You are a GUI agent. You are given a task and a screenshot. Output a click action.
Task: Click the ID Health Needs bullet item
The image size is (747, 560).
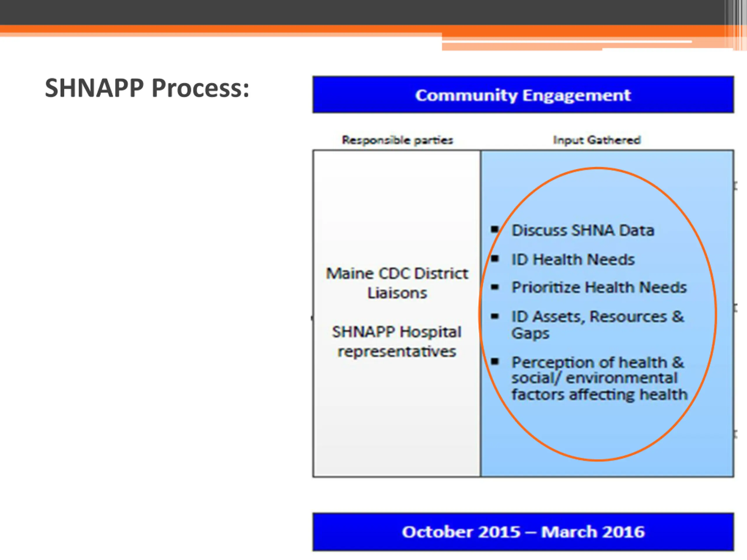(573, 260)
